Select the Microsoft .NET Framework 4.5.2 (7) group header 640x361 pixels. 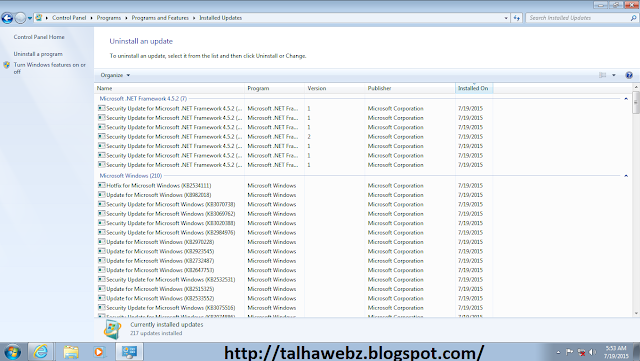pos(143,98)
